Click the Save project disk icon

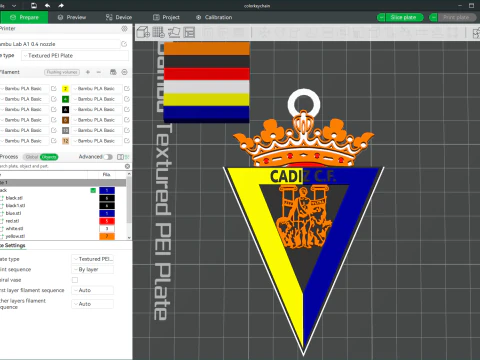[34, 5]
